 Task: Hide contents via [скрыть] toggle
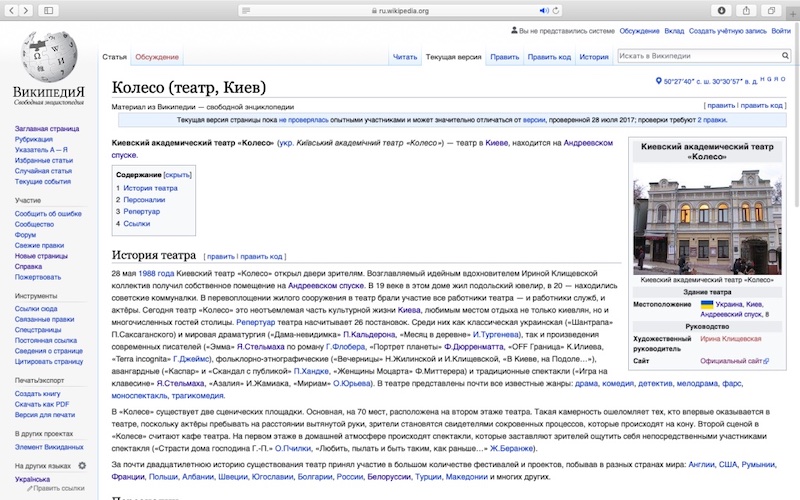[178, 174]
